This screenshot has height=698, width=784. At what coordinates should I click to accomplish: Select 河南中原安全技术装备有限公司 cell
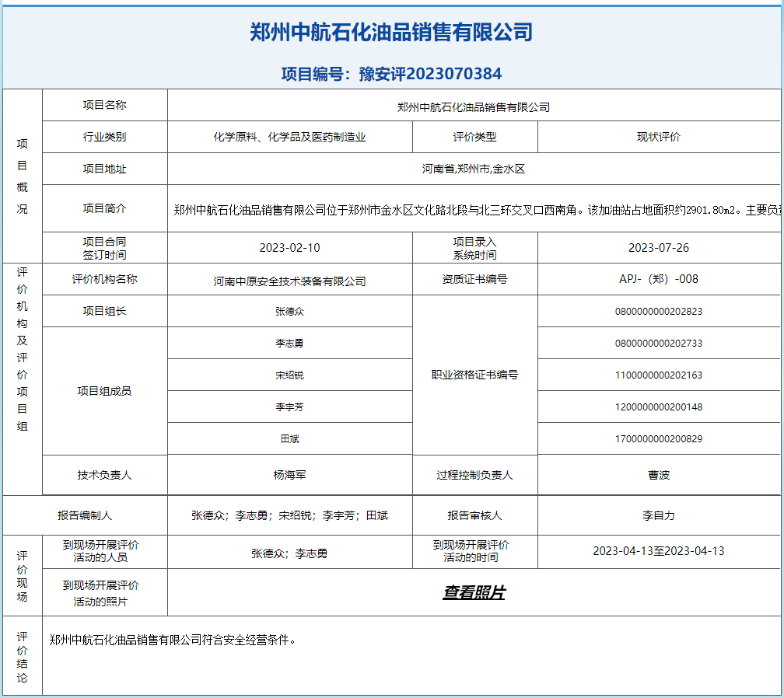[x=289, y=282]
